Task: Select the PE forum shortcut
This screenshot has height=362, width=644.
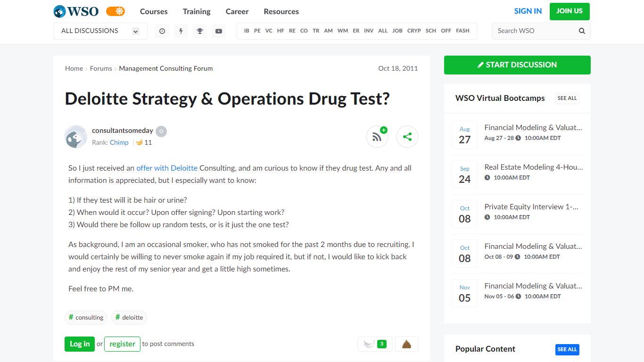Action: tap(257, 31)
